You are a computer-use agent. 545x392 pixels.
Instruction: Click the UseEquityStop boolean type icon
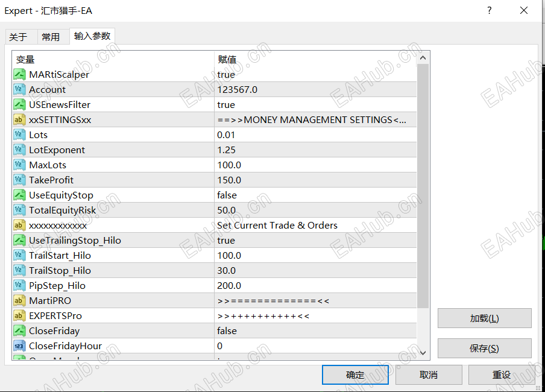click(x=19, y=195)
